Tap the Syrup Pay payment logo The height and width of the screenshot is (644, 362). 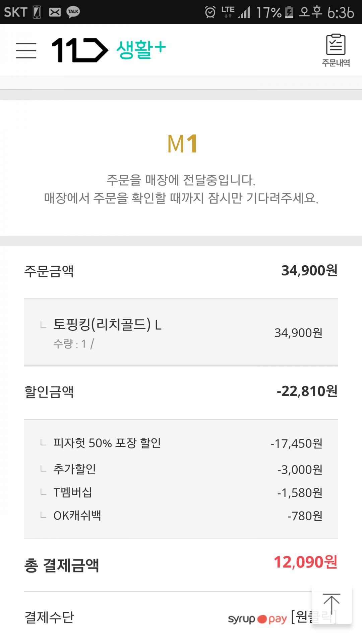pos(257,619)
